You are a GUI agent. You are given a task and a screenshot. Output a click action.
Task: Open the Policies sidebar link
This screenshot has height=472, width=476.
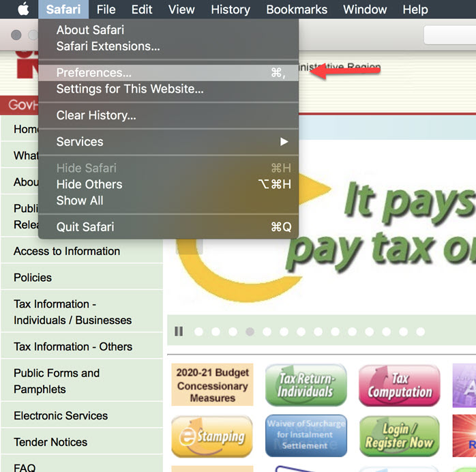(82, 278)
